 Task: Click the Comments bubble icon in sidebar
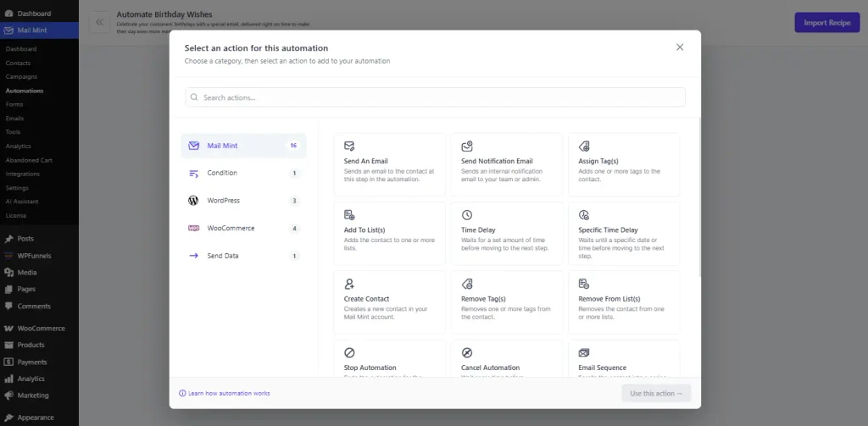8,306
